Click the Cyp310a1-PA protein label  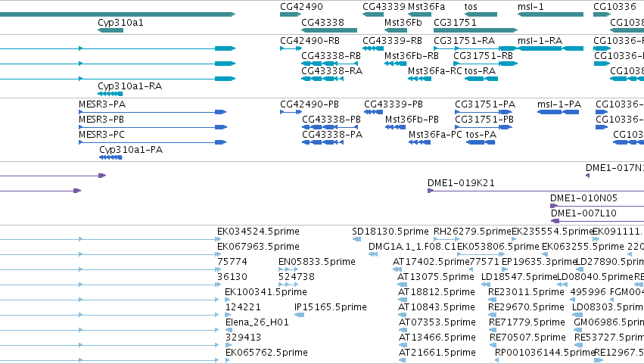coord(131,150)
